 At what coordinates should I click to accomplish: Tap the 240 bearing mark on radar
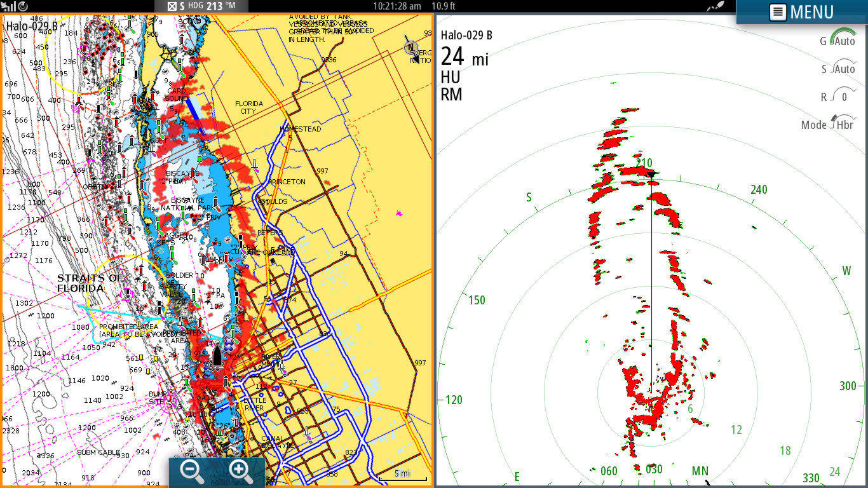tap(759, 189)
